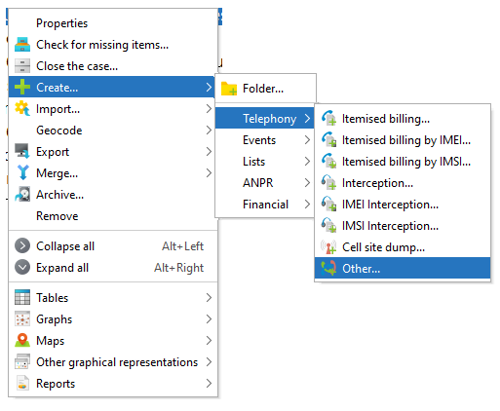
Task: Expand the Geocode submenu chevron
Action: pos(209,130)
